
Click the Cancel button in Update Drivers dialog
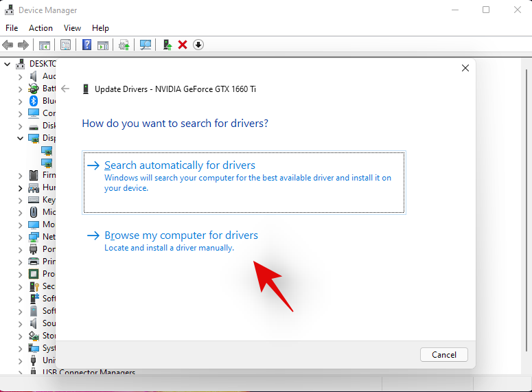(443, 355)
